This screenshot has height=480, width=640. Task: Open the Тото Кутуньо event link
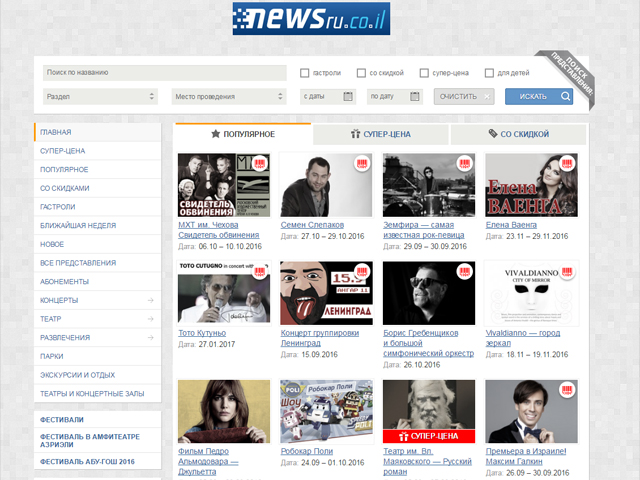click(x=202, y=333)
